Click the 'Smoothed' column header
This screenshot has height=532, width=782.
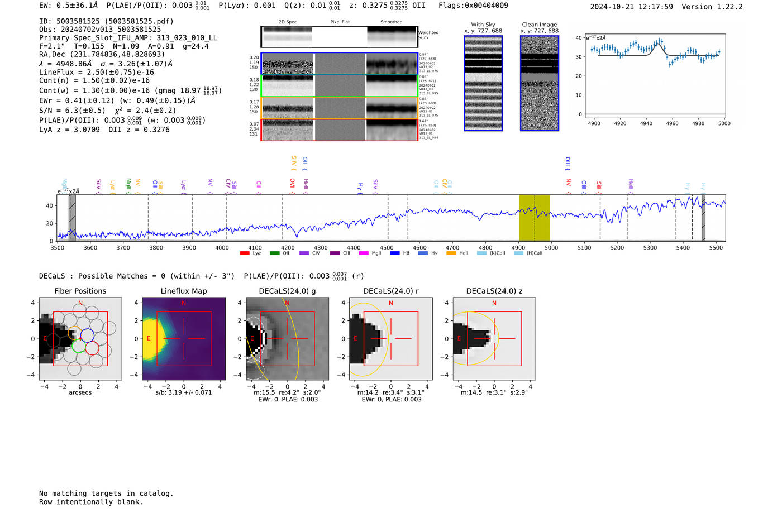click(x=391, y=22)
